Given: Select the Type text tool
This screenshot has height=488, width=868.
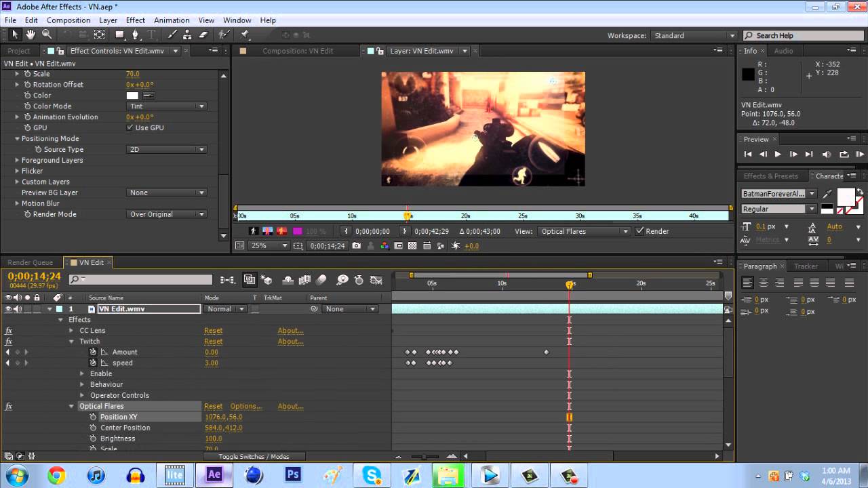Looking at the screenshot, I should click(x=151, y=35).
